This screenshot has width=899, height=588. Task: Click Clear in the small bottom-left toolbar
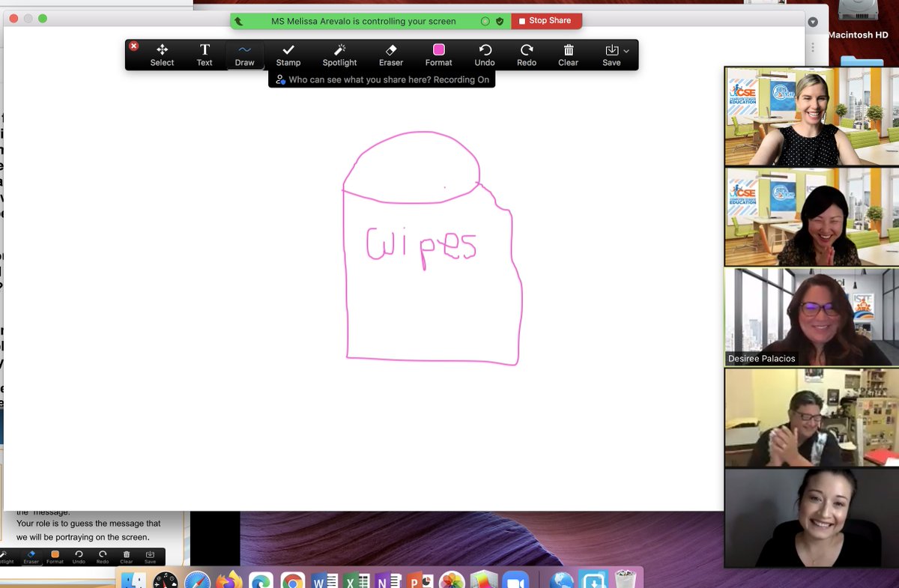tap(127, 557)
